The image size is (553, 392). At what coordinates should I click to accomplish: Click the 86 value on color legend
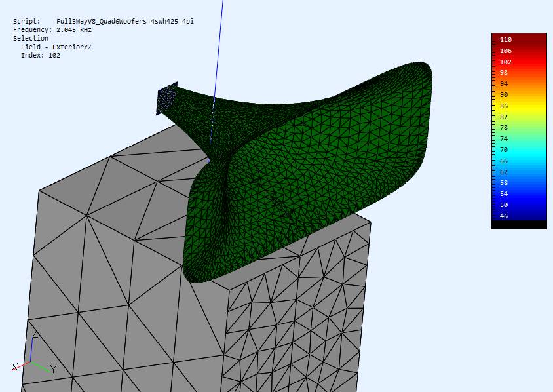[504, 106]
